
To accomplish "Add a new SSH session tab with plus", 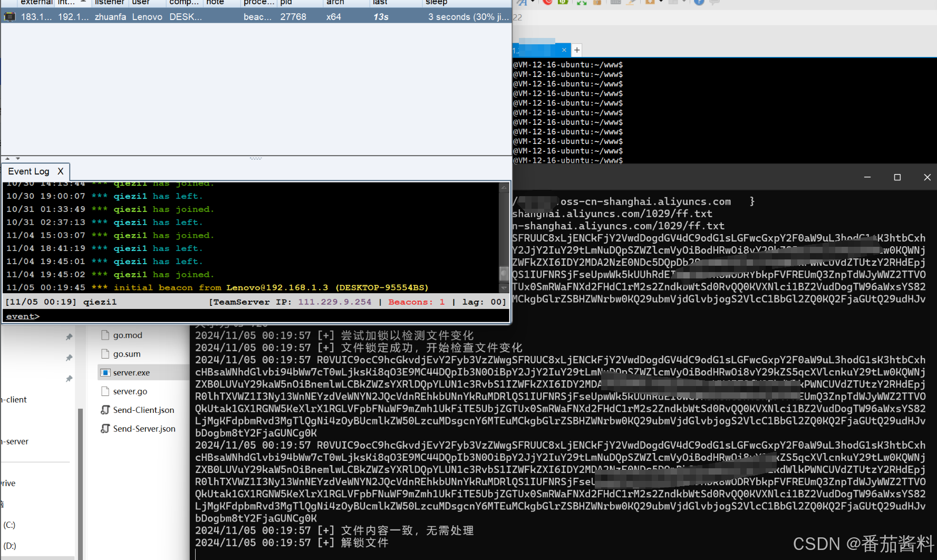I will [577, 50].
